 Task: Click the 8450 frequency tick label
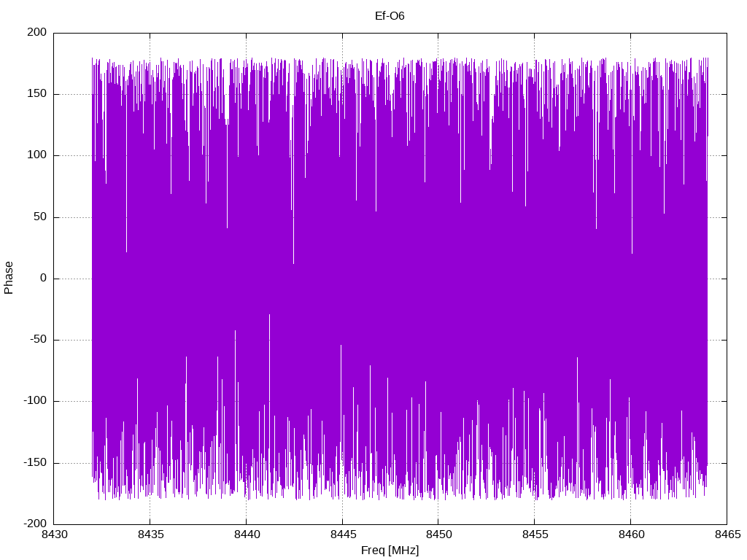438,534
